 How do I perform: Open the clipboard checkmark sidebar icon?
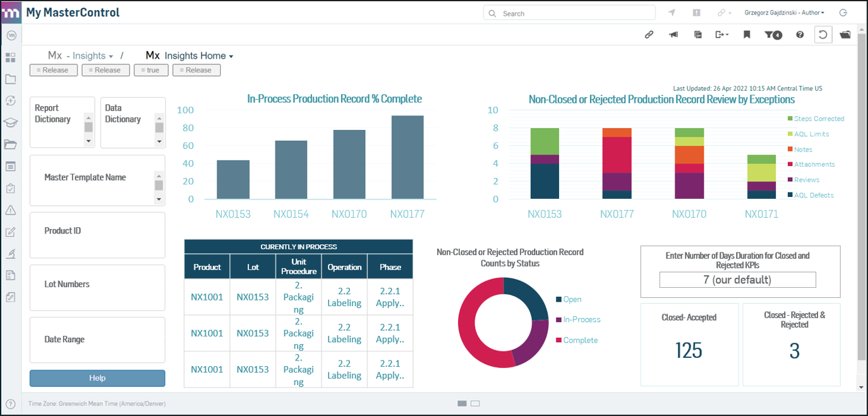[x=11, y=188]
